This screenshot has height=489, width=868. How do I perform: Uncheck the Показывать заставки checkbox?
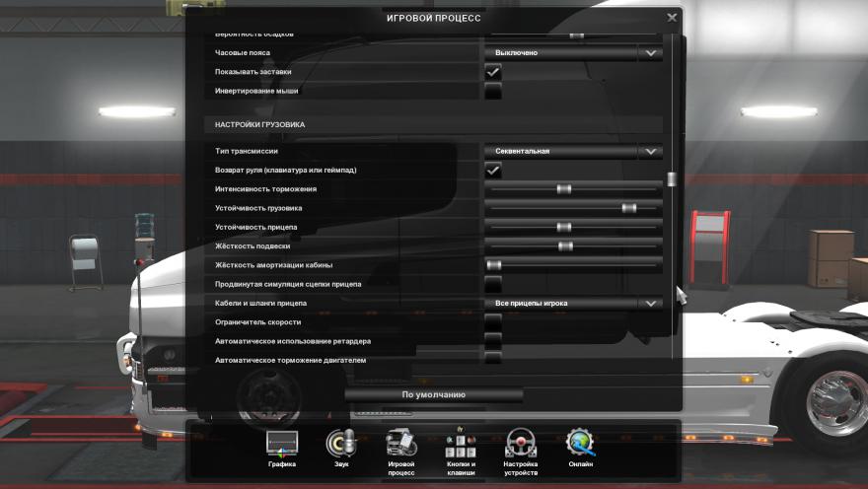[492, 72]
